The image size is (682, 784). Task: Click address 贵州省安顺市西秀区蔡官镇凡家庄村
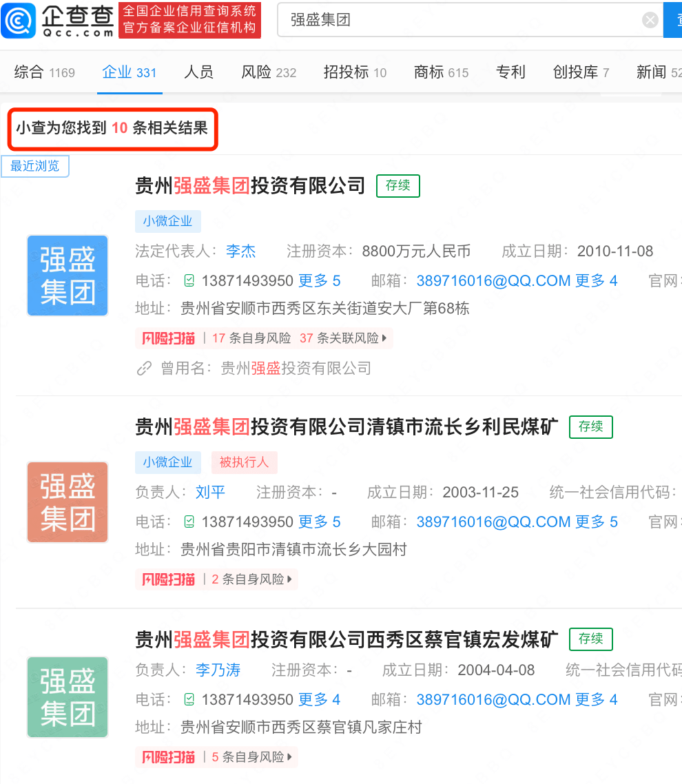click(x=302, y=727)
